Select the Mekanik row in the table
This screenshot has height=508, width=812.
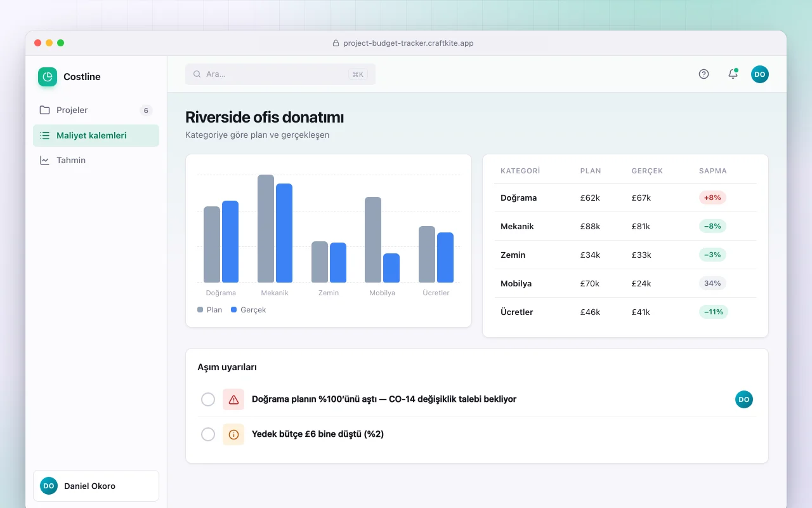[x=625, y=226]
